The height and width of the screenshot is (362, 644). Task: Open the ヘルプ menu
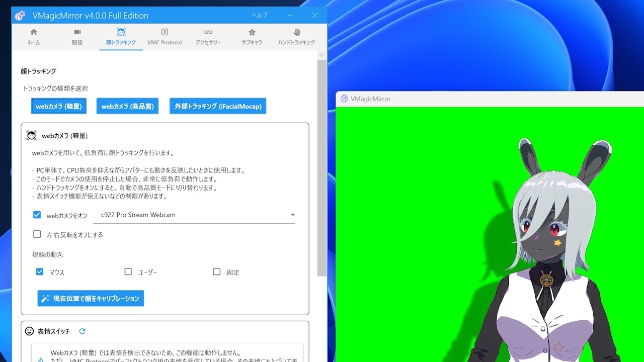[260, 16]
